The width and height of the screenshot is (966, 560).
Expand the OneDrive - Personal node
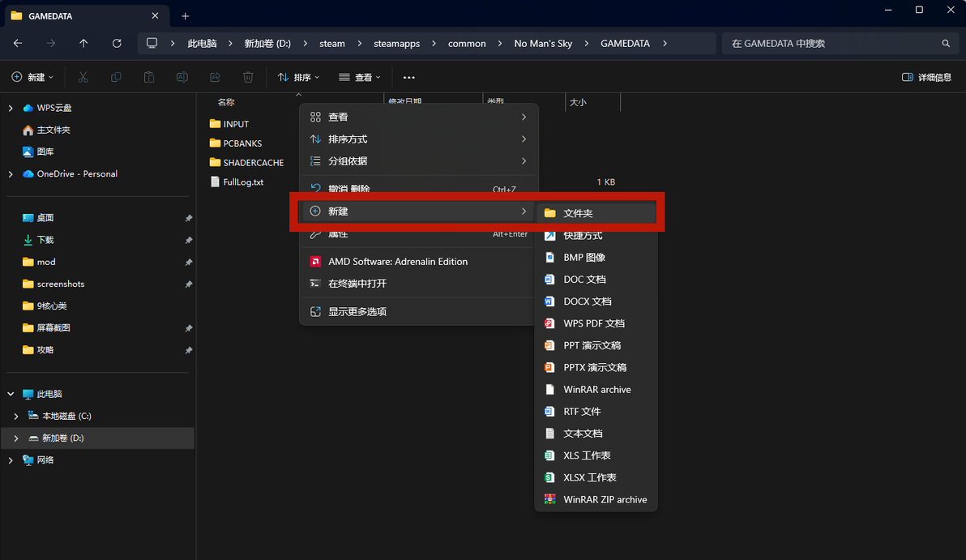click(x=11, y=174)
